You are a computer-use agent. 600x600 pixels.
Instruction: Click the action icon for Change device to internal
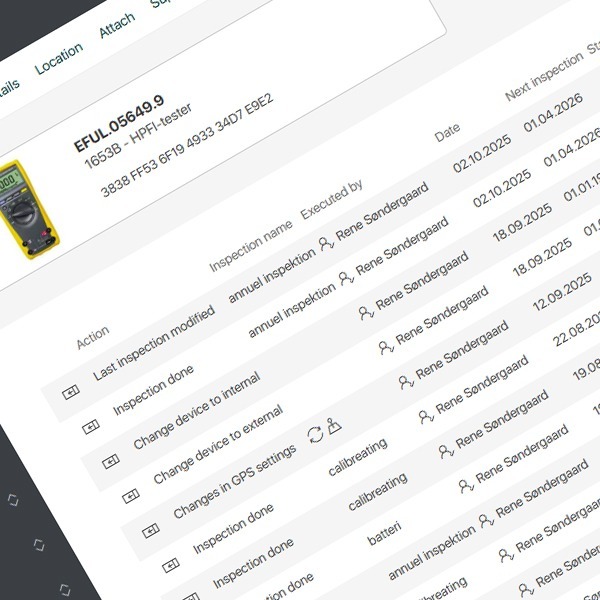tap(110, 461)
